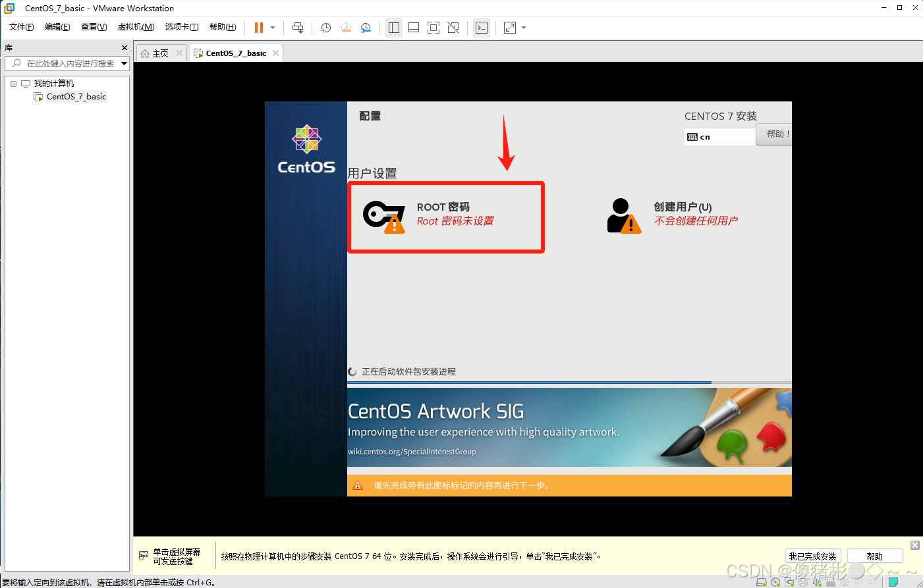Image resolution: width=923 pixels, height=588 pixels.
Task: Click the installer 帮助! button
Action: [774, 134]
